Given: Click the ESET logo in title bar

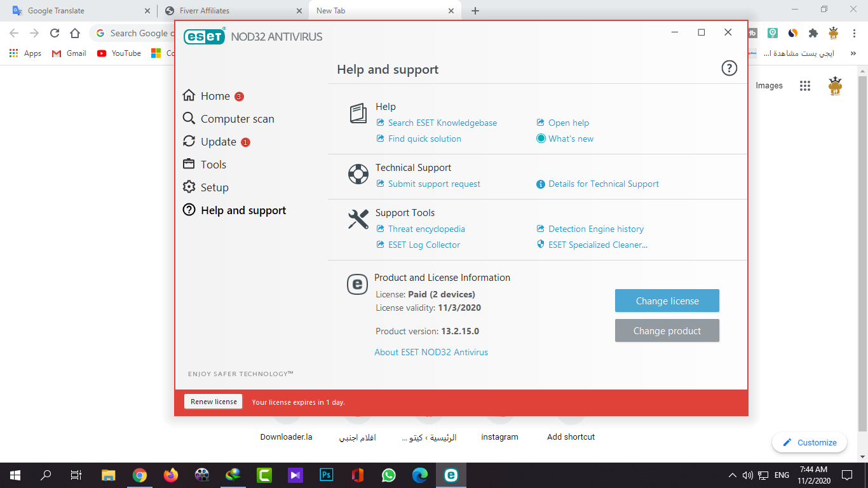Looking at the screenshot, I should point(205,36).
